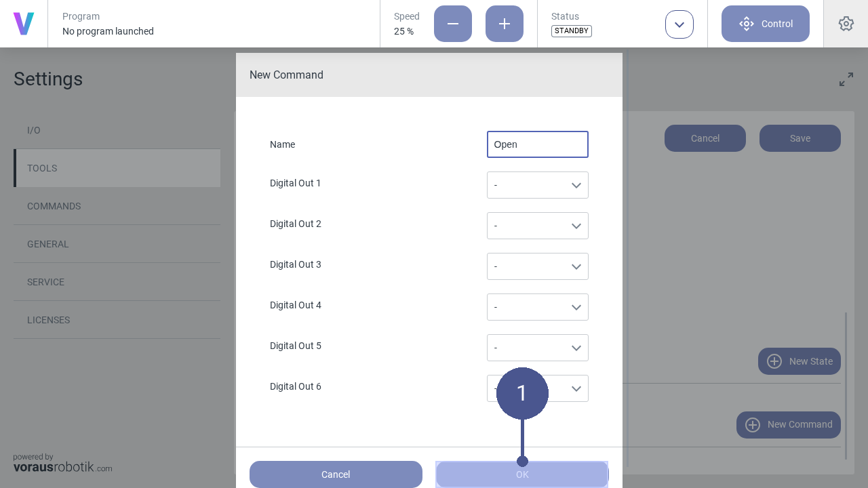Open the settings gear icon

846,24
